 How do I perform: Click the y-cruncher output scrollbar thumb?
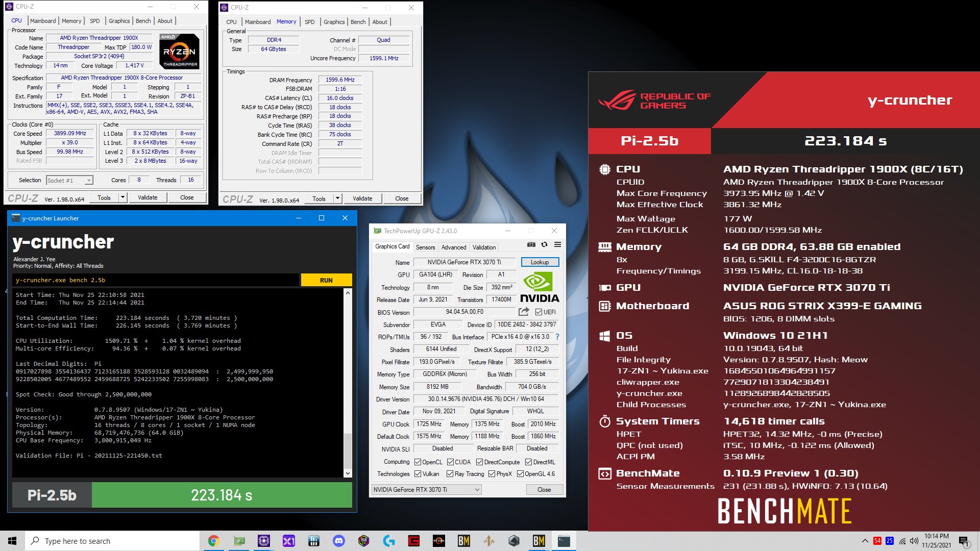pyautogui.click(x=348, y=451)
